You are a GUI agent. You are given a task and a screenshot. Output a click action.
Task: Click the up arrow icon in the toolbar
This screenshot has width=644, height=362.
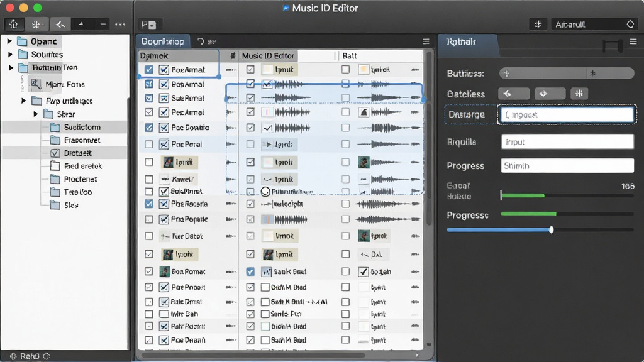81,25
